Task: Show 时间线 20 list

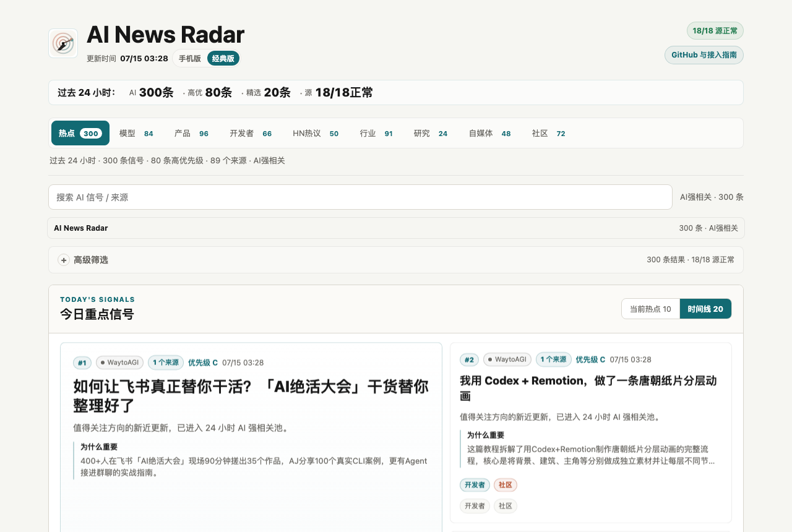Action: [x=705, y=309]
